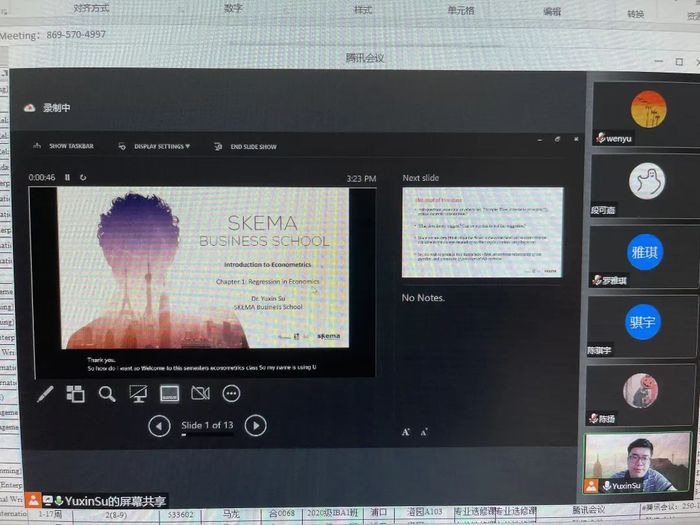700x525 pixels.
Task: Restart the presentation timer
Action: pos(83,177)
